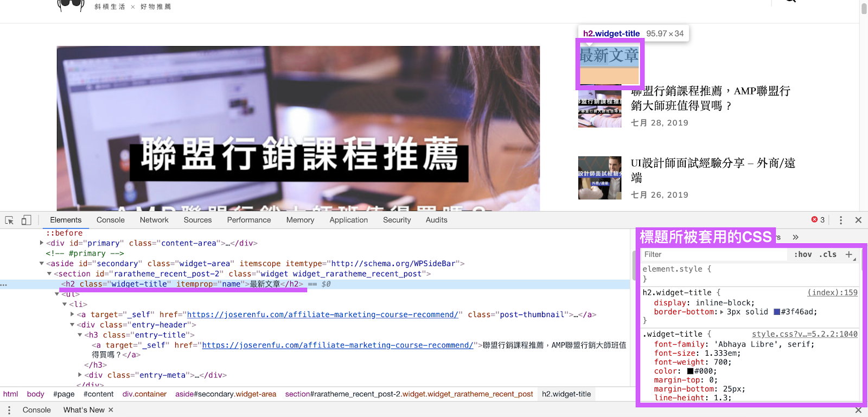
Task: Select #page in the breadcrumb bar
Action: (64, 394)
